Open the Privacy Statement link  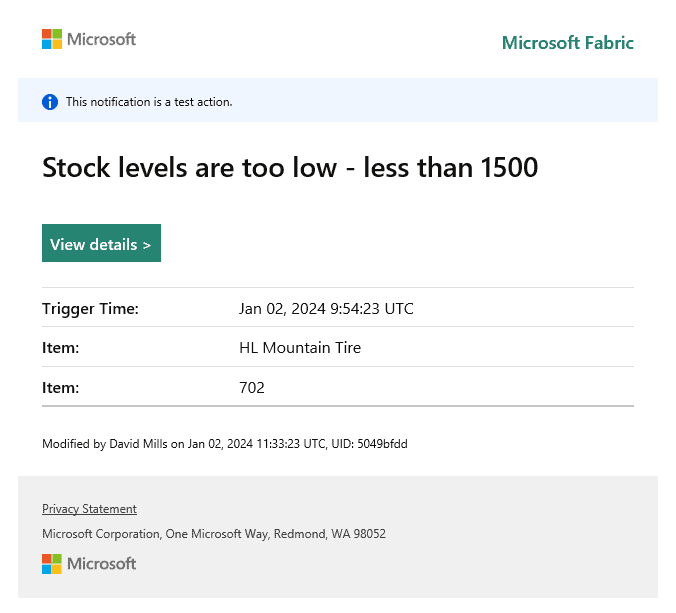pos(89,509)
